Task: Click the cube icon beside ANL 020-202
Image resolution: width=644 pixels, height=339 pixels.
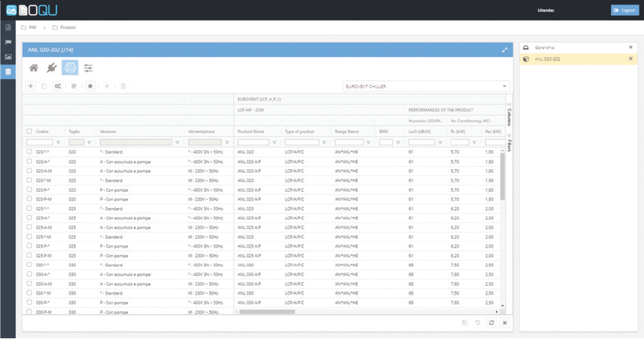Action: tap(526, 59)
